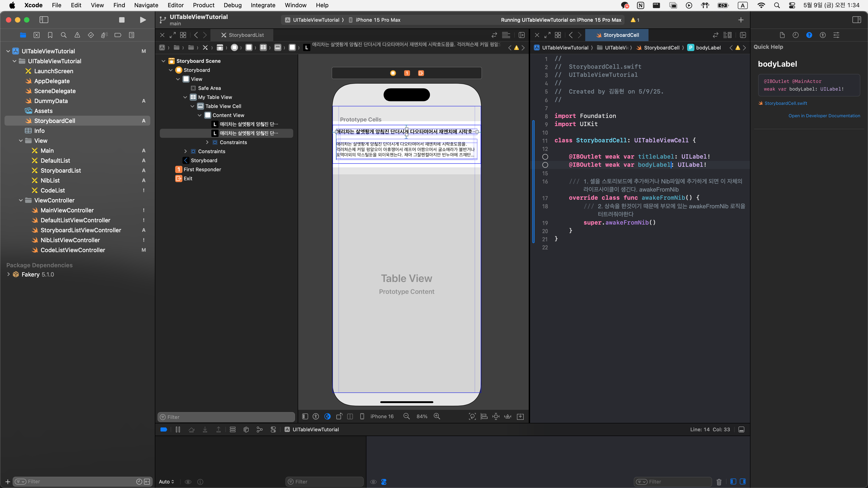Toggle the variables view pane button

point(733,482)
